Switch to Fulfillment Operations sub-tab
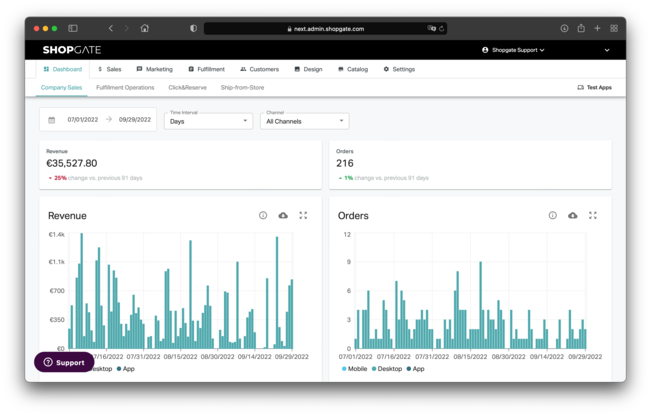The image size is (651, 415). [x=125, y=88]
